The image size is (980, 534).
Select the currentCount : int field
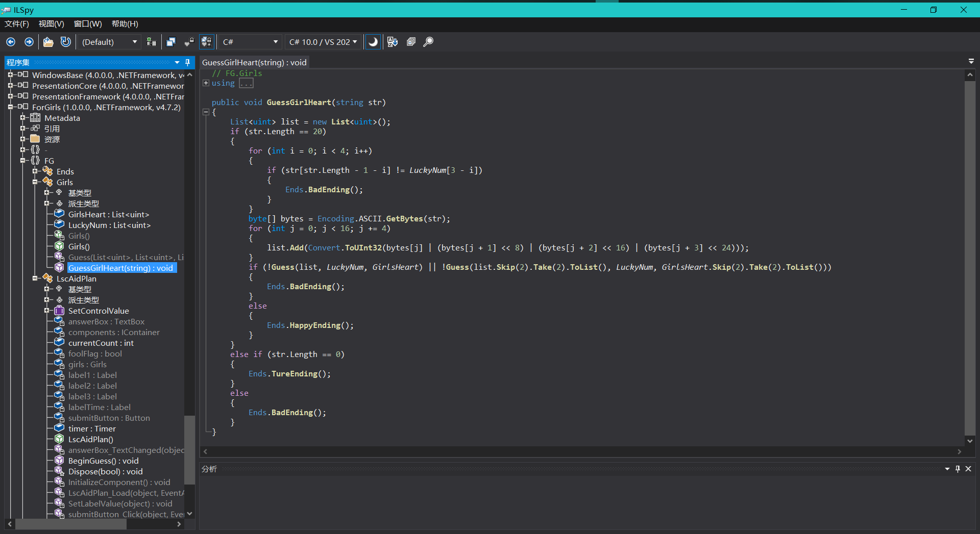click(x=101, y=343)
